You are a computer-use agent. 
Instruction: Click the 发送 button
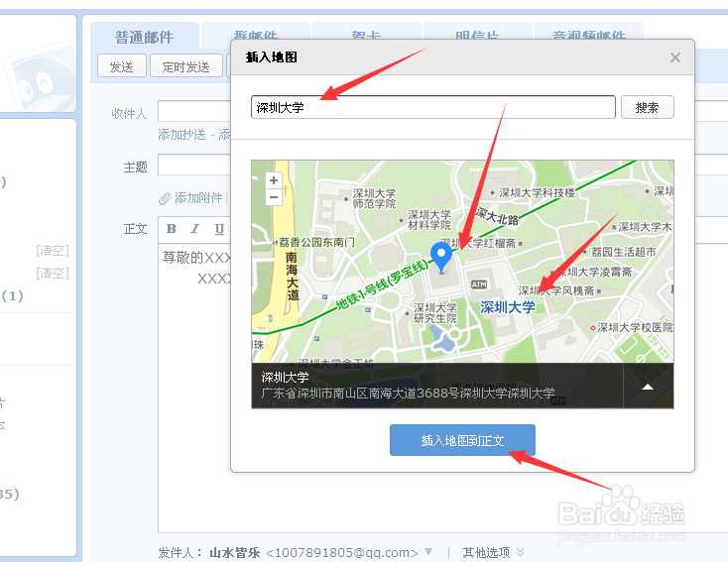122,66
